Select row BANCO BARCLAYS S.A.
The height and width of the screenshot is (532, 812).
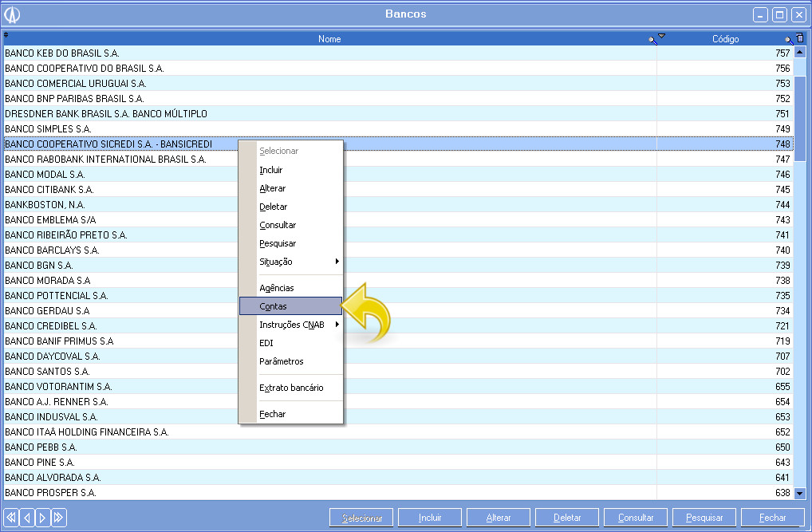(x=398, y=250)
